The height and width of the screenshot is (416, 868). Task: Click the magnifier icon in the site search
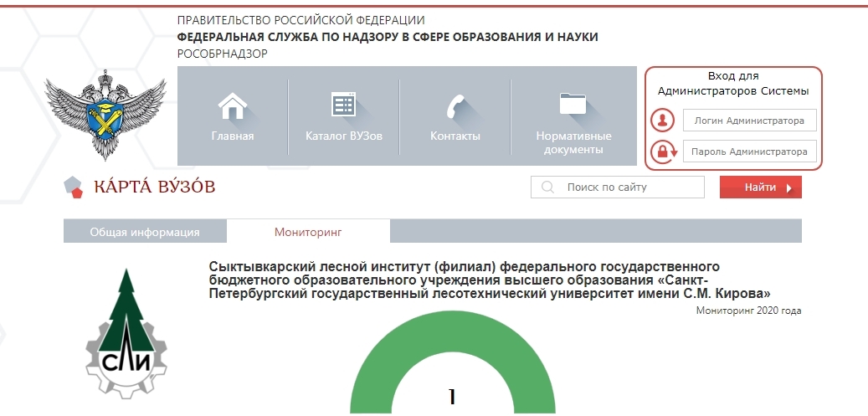click(x=548, y=187)
